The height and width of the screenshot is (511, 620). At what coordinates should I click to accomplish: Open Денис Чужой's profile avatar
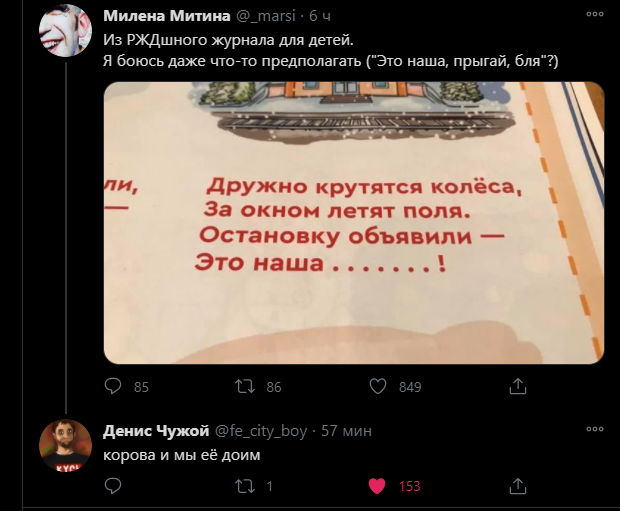65,445
